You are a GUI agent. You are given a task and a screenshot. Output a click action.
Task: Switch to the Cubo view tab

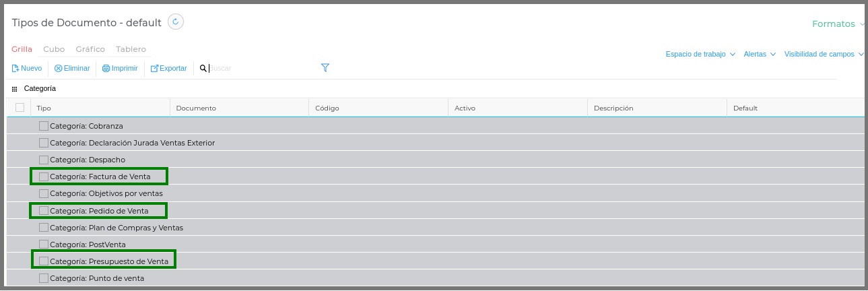(54, 49)
